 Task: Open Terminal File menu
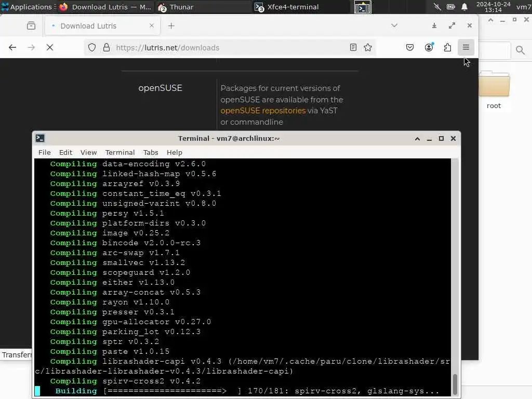coord(45,152)
